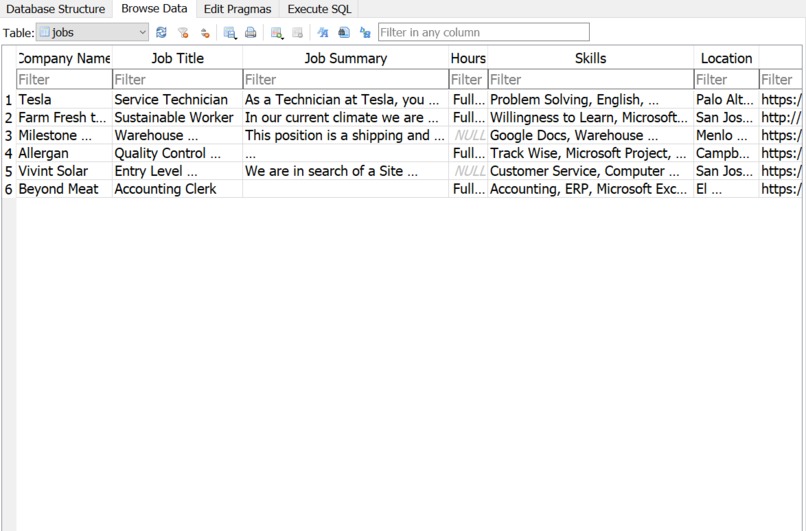
Task: Select 'Customer Service, Computer' cell
Action: [x=591, y=171]
